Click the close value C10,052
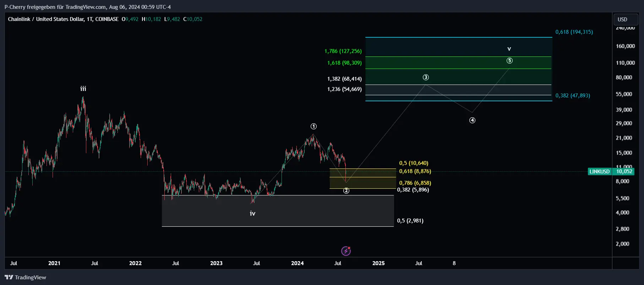 193,19
